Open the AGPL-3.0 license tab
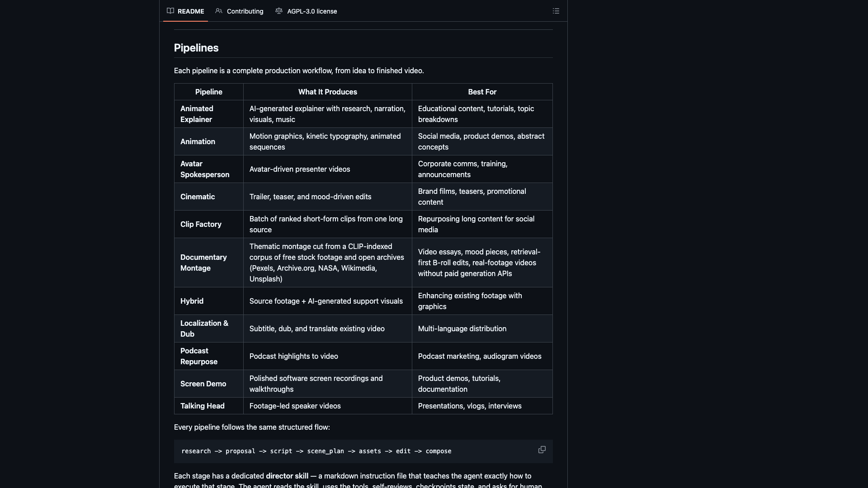Image resolution: width=868 pixels, height=488 pixels. [x=306, y=11]
